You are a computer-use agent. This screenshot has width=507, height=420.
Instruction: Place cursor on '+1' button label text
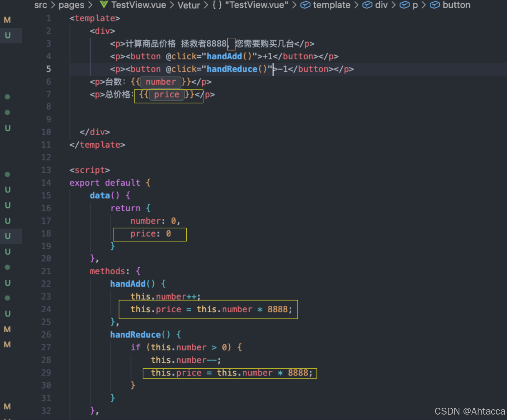tap(268, 56)
